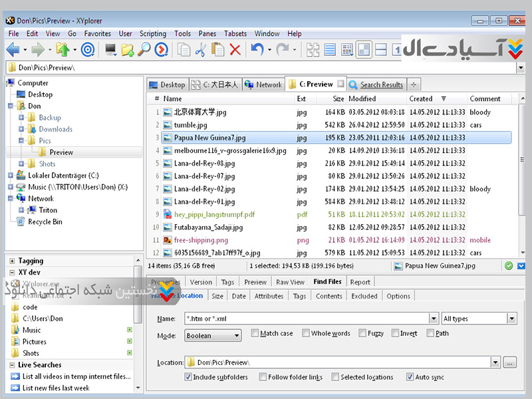
Task: Uncheck Include subfolders
Action: point(189,377)
